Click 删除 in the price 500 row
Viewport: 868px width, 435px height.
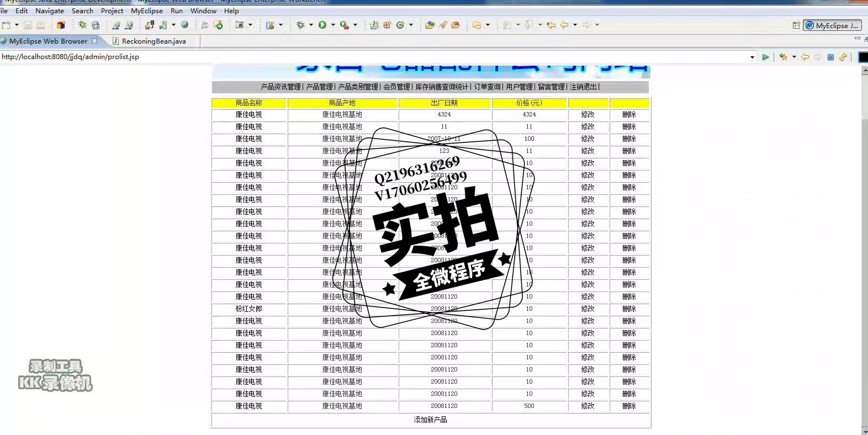[629, 406]
